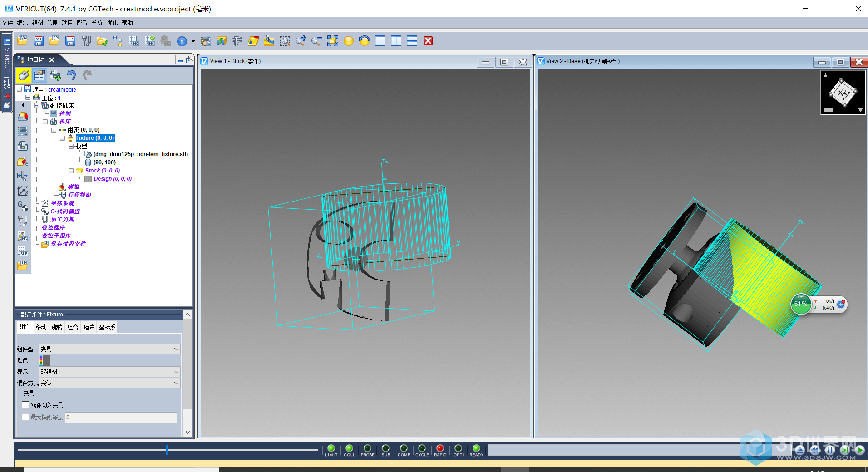The width and height of the screenshot is (868, 472).
Task: Click the info icon in toolbar
Action: tap(182, 41)
